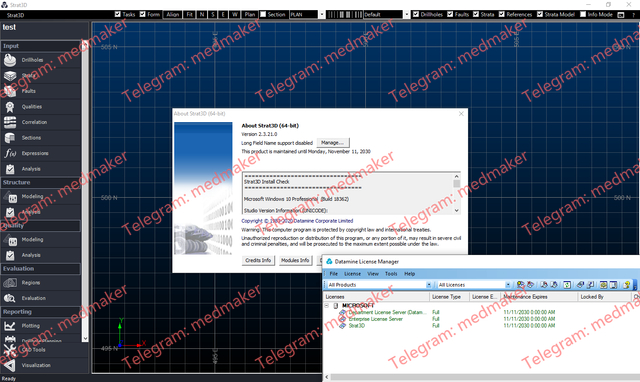Close the About Strat3D dialog
The width and height of the screenshot is (640, 382).
461,114
